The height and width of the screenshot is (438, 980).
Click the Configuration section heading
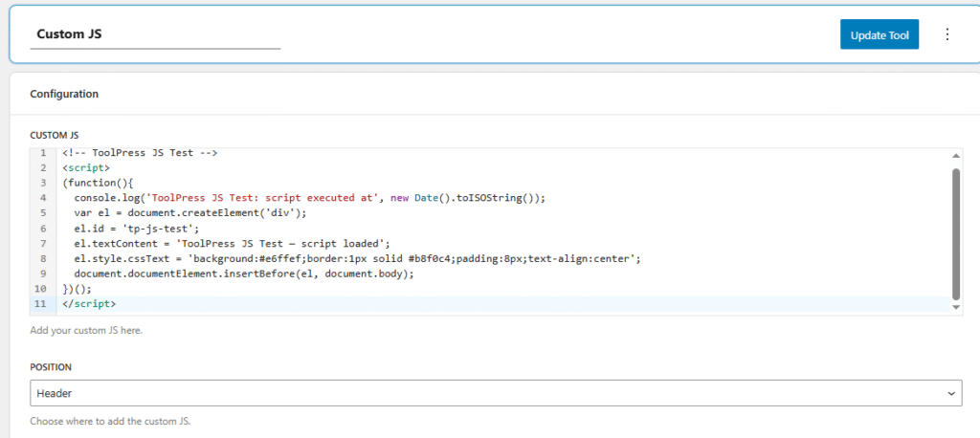pyautogui.click(x=64, y=95)
